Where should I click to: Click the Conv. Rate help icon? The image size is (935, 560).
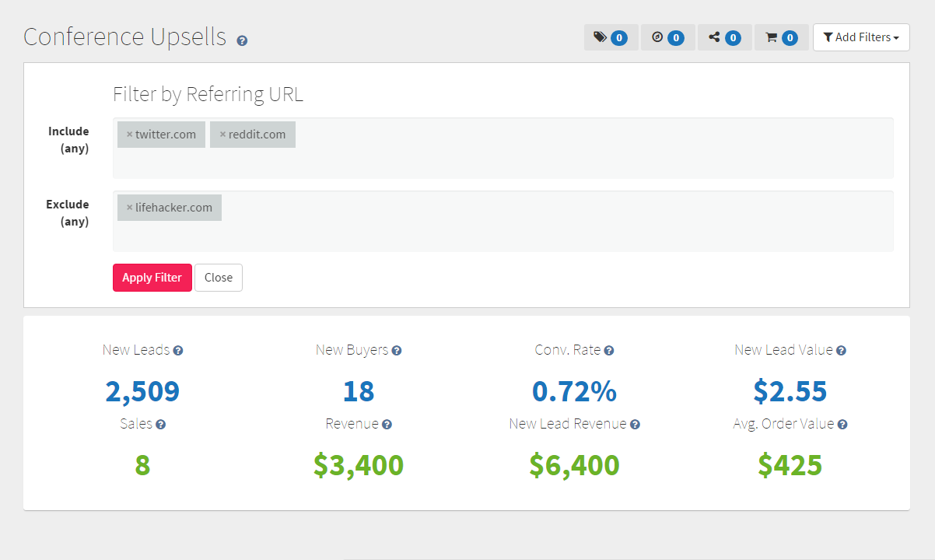click(609, 351)
